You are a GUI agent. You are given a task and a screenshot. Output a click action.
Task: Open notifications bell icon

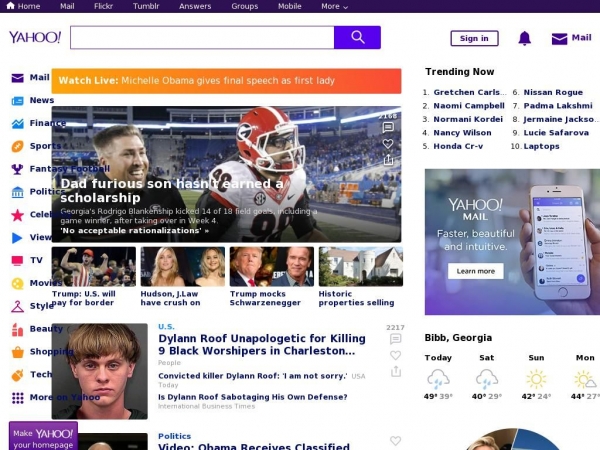tap(525, 38)
